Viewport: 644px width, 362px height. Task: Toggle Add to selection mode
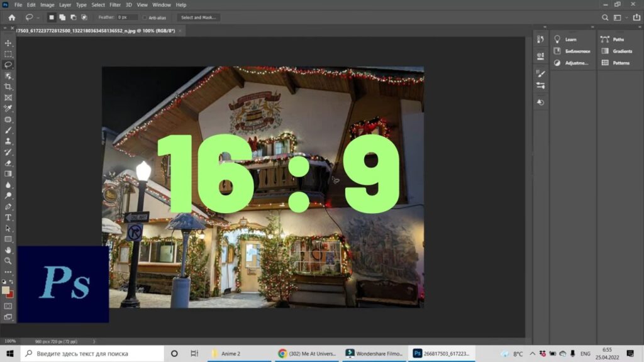click(63, 18)
